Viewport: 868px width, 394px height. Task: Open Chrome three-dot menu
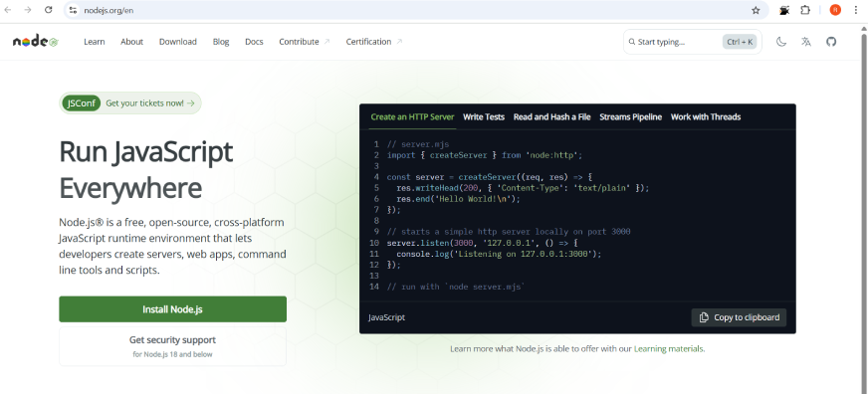pyautogui.click(x=856, y=10)
